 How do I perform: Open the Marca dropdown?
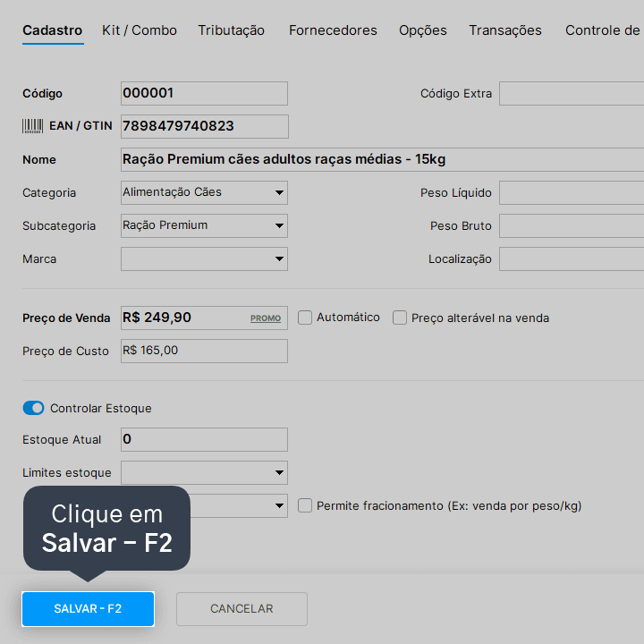coord(204,258)
